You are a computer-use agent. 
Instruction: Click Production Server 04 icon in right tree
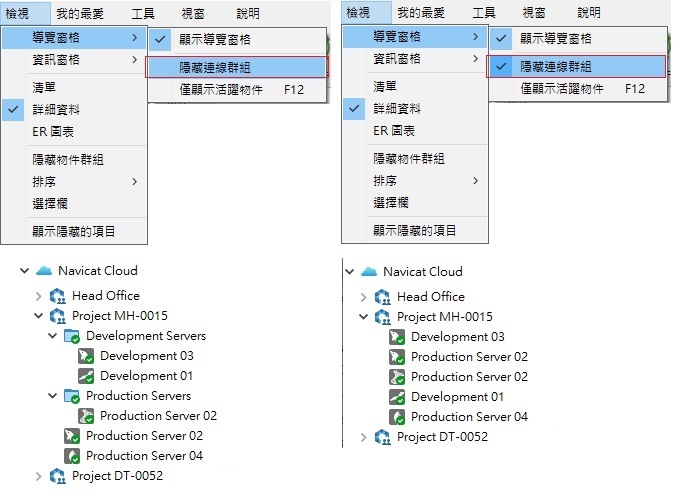[397, 417]
